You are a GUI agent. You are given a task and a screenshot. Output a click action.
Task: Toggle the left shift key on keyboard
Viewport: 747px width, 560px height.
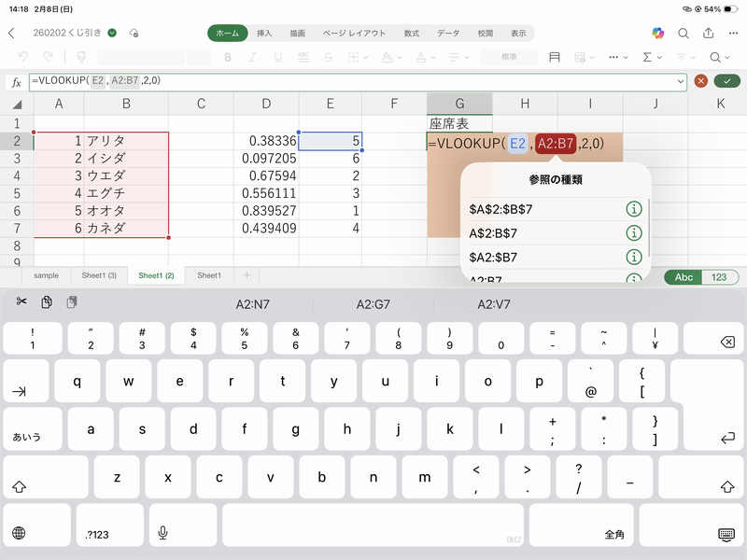[x=19, y=485]
